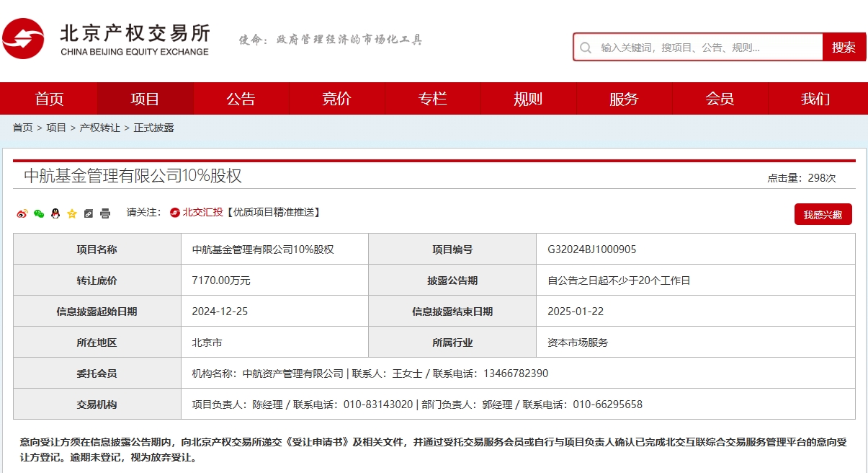Open the 专栏 navigation tab

click(x=432, y=99)
